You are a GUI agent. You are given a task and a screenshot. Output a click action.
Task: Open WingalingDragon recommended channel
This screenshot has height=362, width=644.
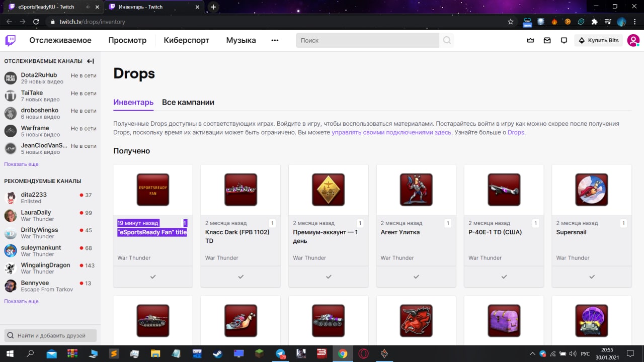point(50,268)
